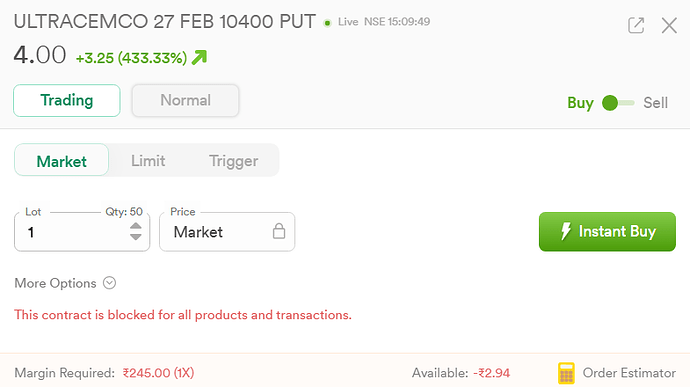
Task: Open the Order Estimator link
Action: pos(629,373)
